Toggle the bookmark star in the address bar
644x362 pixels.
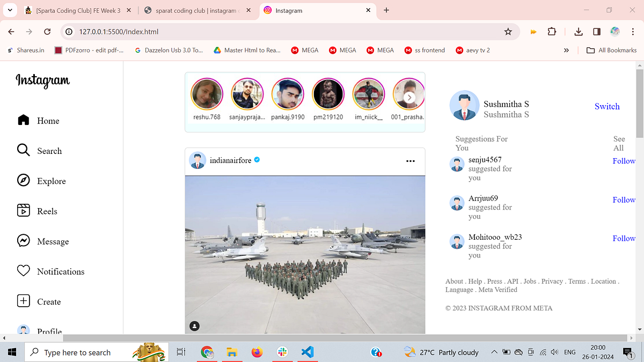point(508,32)
